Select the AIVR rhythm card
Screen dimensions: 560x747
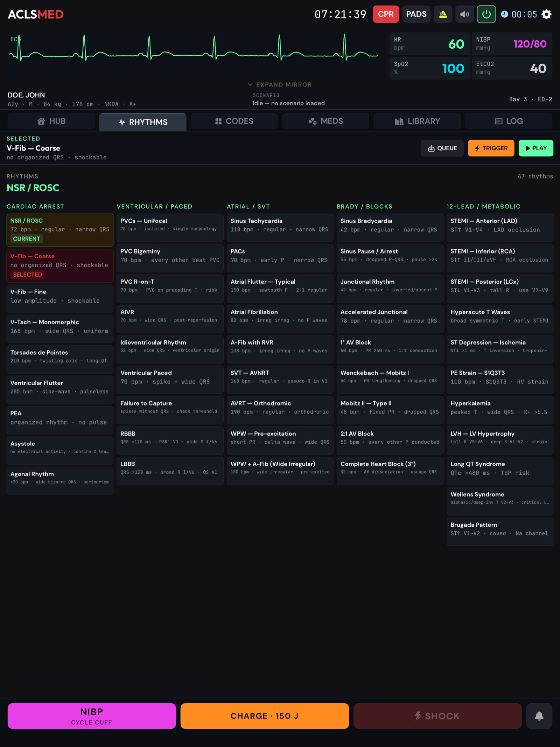170,319
